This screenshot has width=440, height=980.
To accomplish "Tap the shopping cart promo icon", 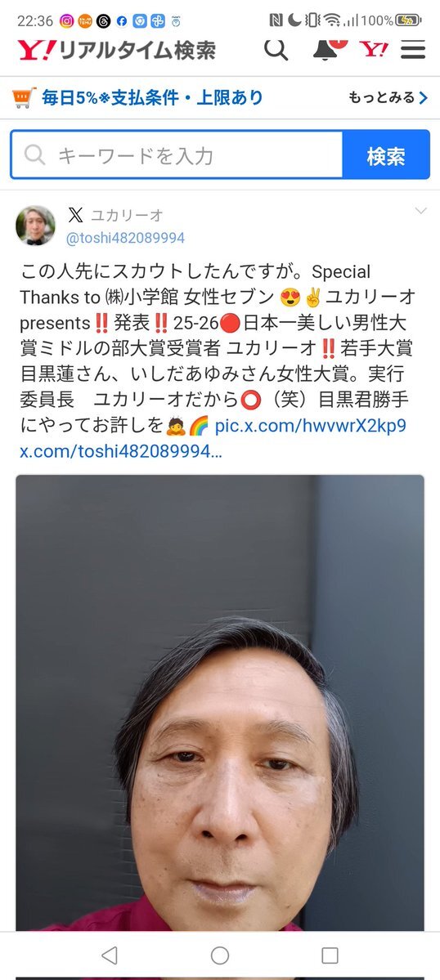I will point(23,97).
